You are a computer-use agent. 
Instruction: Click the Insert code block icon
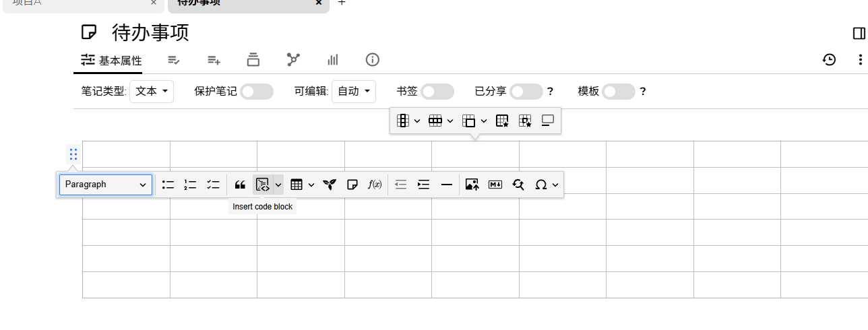tap(262, 185)
